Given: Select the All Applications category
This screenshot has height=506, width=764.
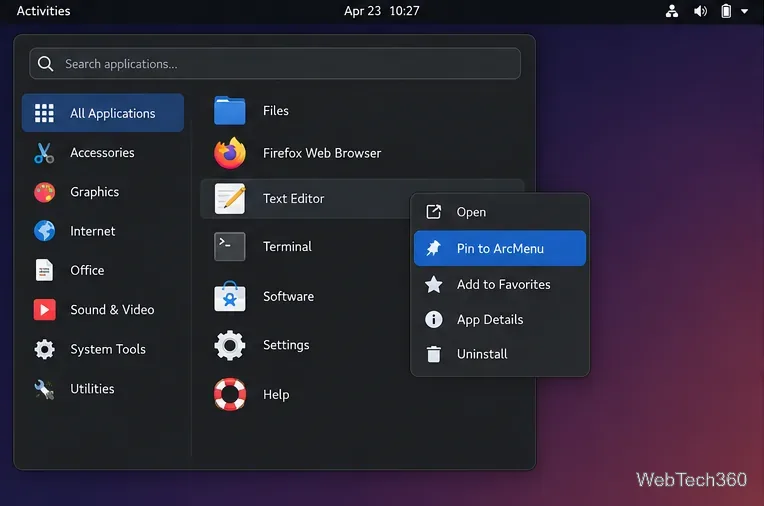Looking at the screenshot, I should coord(103,113).
